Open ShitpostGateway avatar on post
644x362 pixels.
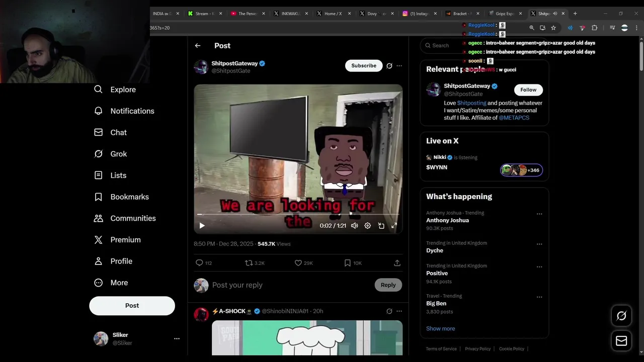coord(201,67)
